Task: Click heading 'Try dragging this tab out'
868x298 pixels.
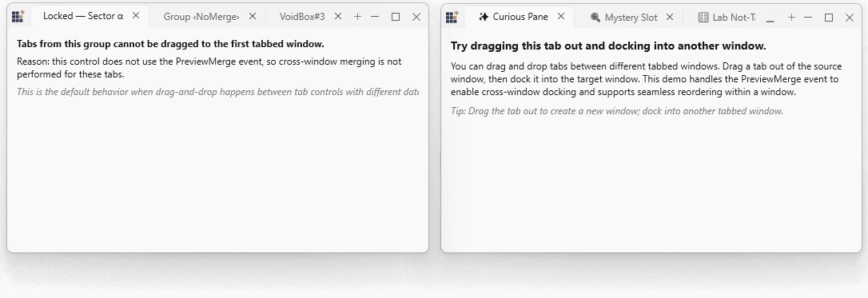Action: pyautogui.click(x=608, y=46)
